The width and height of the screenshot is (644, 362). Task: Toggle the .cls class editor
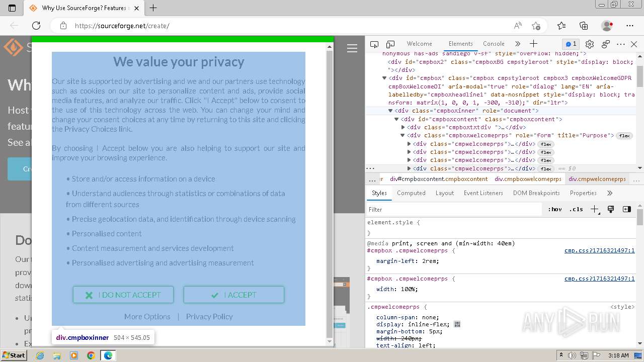[x=576, y=209]
